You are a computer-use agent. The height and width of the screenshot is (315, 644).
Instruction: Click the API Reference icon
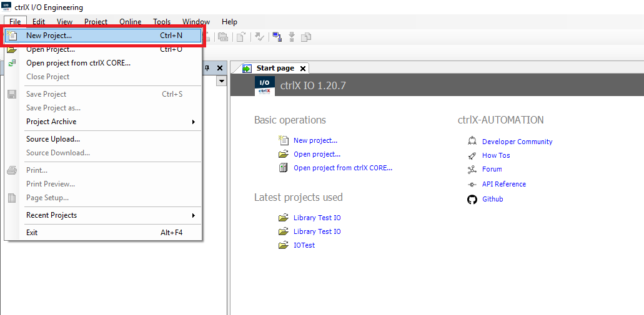[472, 184]
